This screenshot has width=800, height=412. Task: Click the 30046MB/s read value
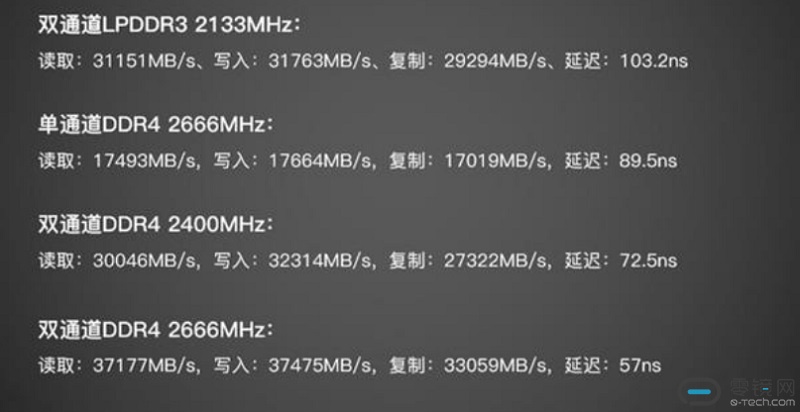144,261
